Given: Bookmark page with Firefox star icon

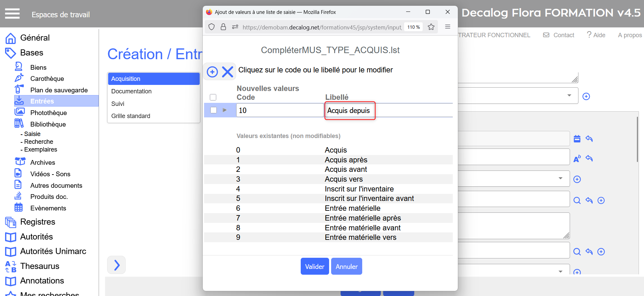Looking at the screenshot, I should [431, 27].
